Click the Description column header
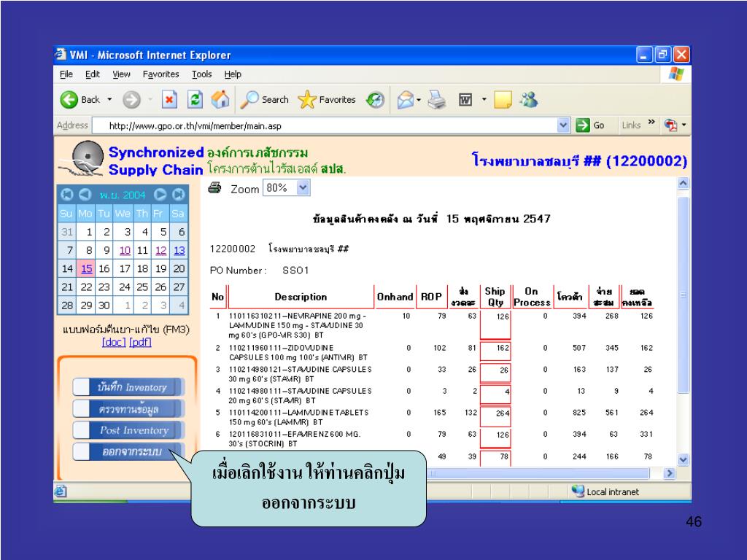Viewport: 747px width, 560px height. (x=301, y=297)
